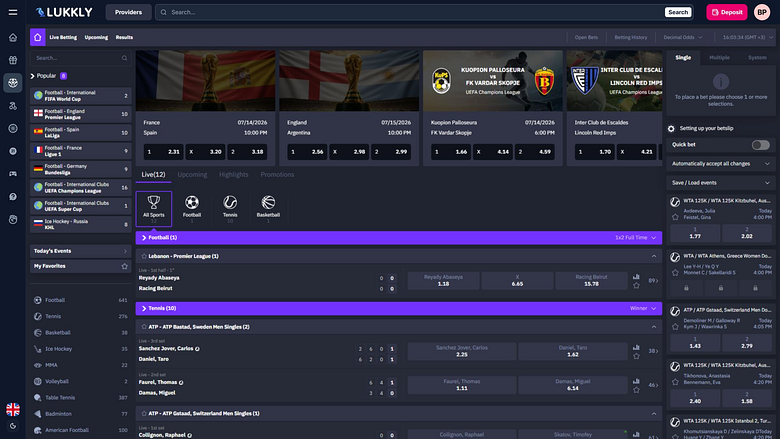Click the My Favorites star icon
Viewport: 780px width, 439px height.
coord(124,266)
